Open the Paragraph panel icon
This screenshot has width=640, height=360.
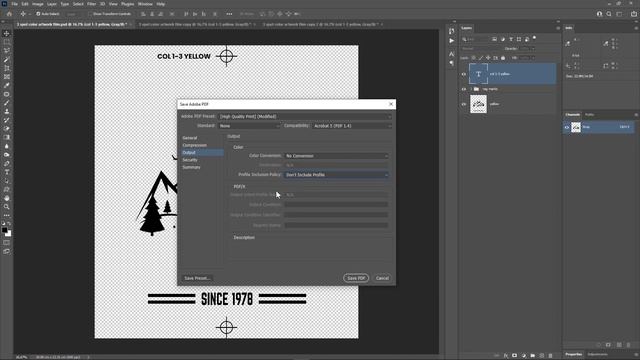(x=451, y=63)
